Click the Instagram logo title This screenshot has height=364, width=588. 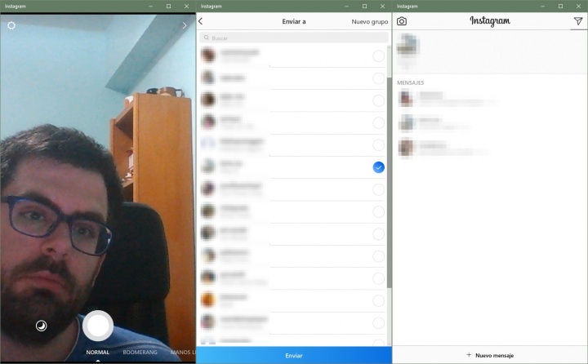490,21
